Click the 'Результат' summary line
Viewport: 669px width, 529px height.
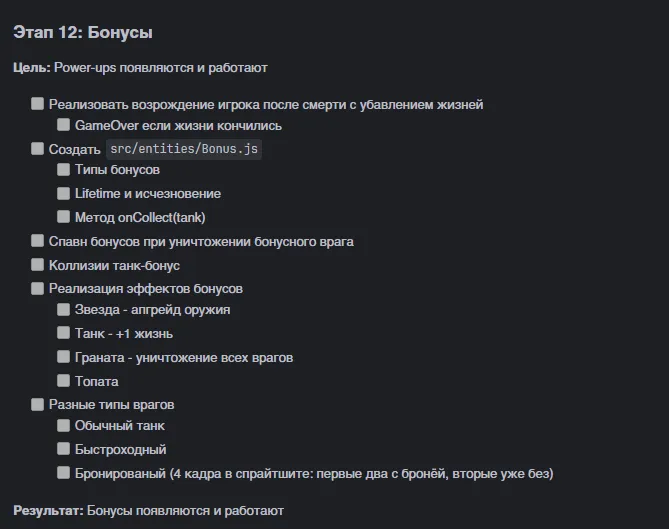pos(148,510)
